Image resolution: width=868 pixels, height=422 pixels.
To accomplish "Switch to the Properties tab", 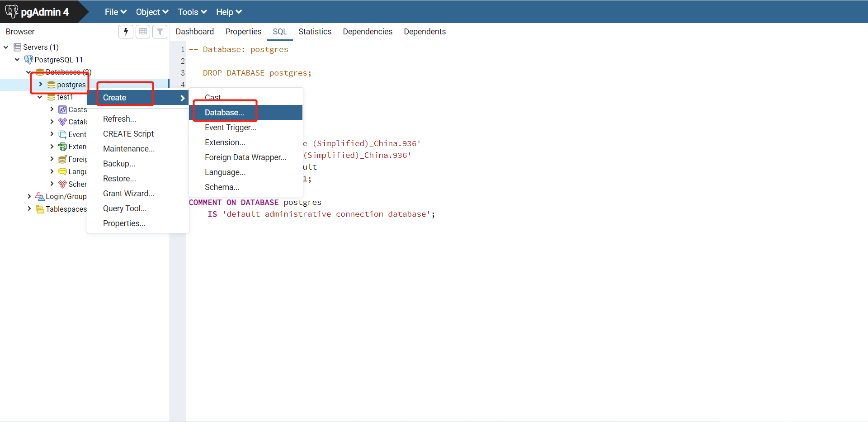I will point(243,32).
